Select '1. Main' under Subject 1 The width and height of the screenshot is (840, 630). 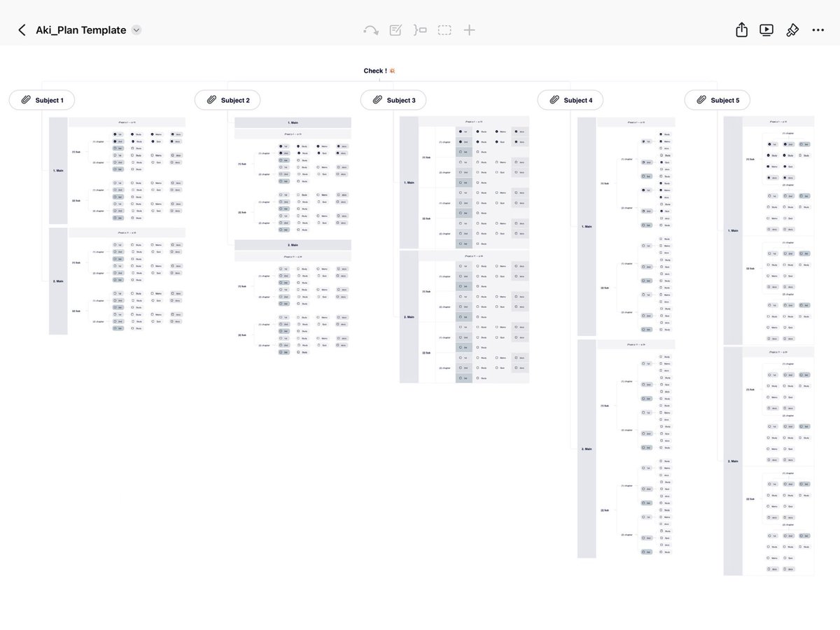pos(58,171)
